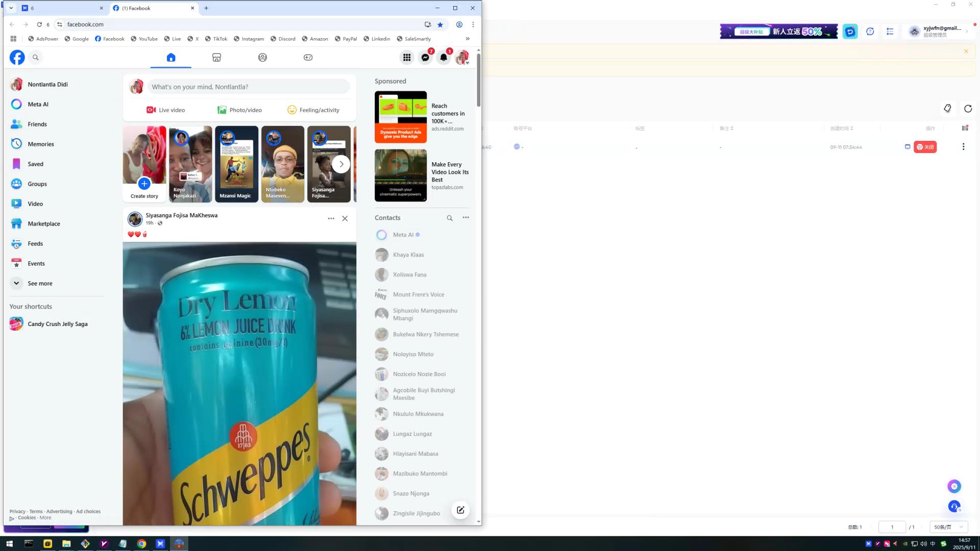This screenshot has height=551, width=980.
Task: Toggle the red 关闭 button in the table row
Action: tap(925, 147)
